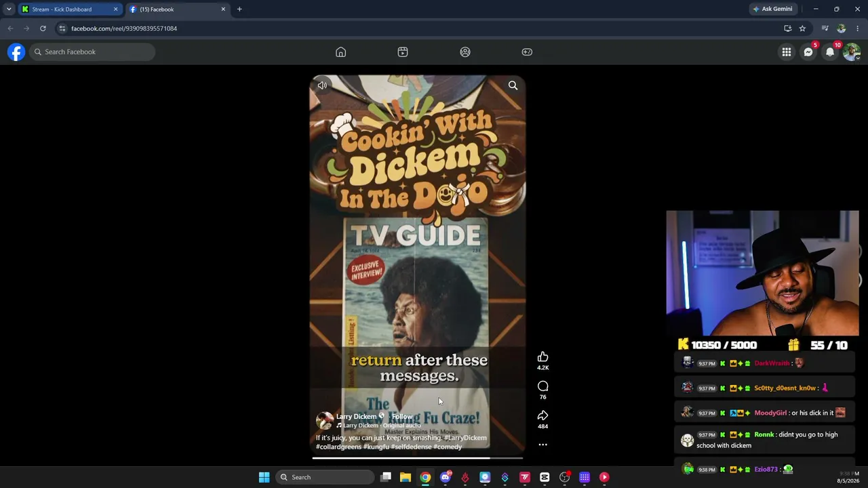This screenshot has height=488, width=868.
Task: Click the Windows taskbar Search box
Action: 325,477
